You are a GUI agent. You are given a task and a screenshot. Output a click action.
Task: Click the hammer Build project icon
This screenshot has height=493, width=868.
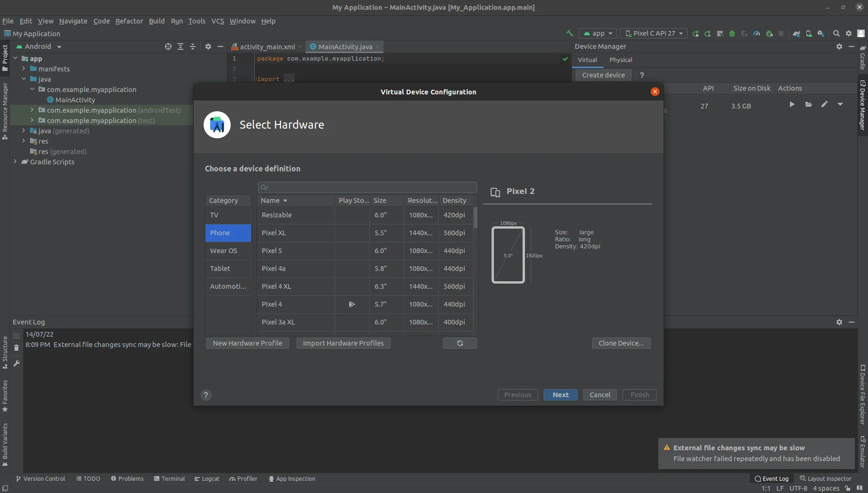pos(570,33)
